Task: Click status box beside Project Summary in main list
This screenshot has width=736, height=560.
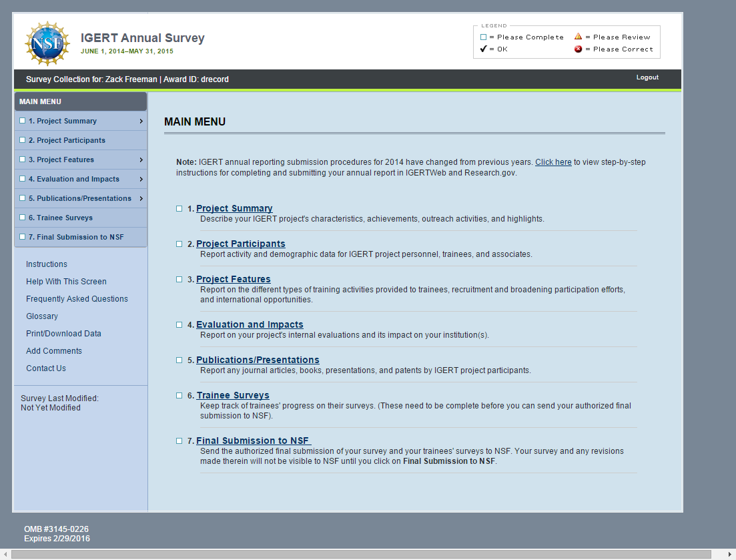Action: tap(179, 209)
